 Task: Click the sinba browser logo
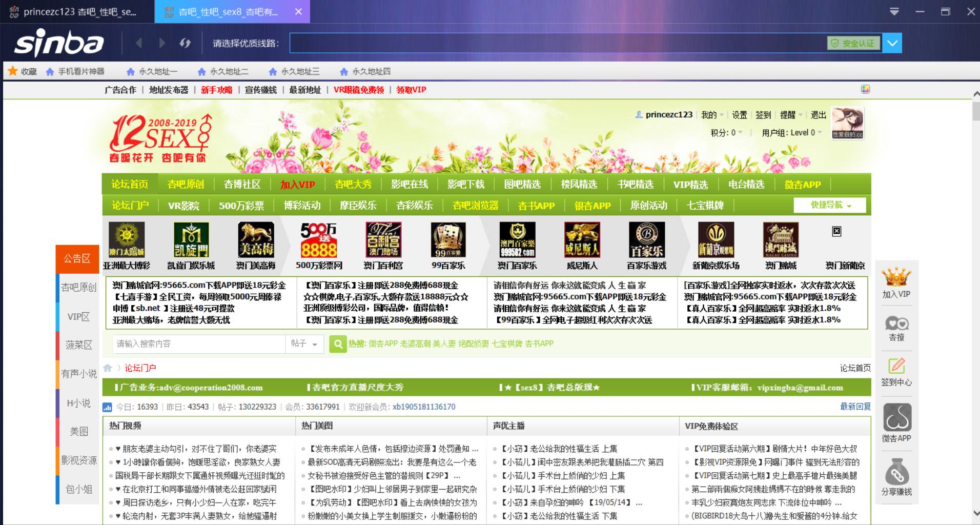click(59, 44)
